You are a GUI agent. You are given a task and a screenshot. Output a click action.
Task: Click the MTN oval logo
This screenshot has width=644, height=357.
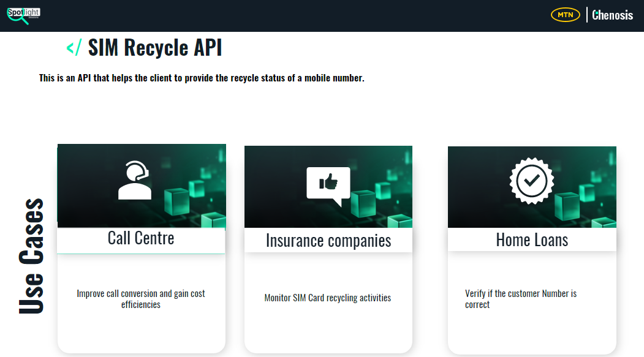(565, 15)
